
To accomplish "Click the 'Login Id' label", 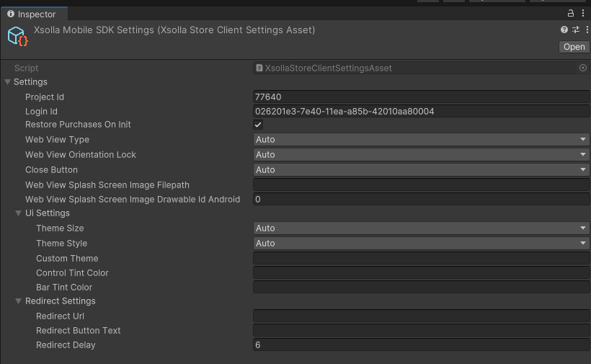I will (41, 111).
